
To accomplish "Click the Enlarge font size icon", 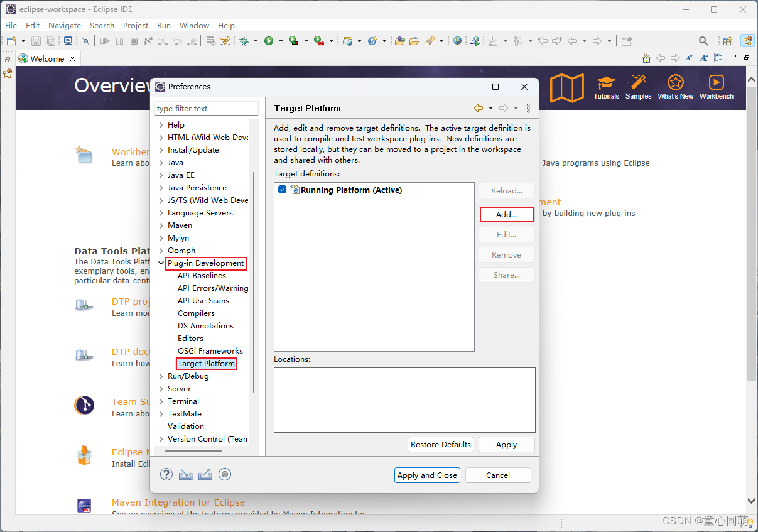I will (704, 58).
